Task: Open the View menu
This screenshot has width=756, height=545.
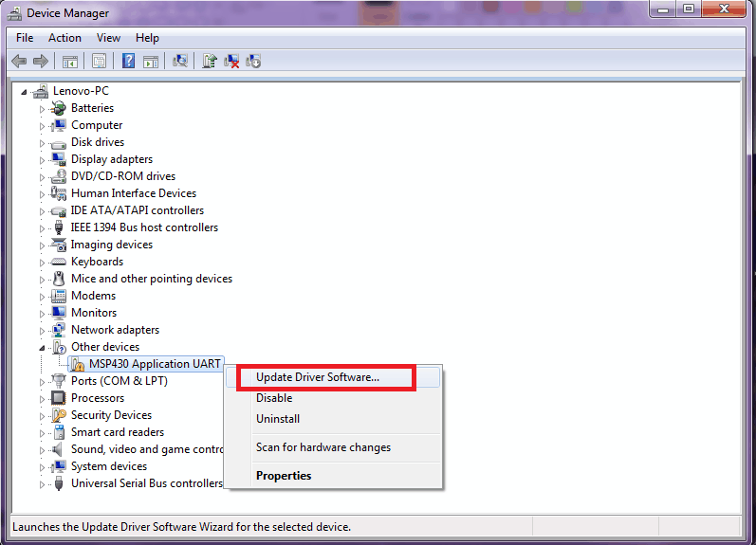Action: pyautogui.click(x=108, y=38)
